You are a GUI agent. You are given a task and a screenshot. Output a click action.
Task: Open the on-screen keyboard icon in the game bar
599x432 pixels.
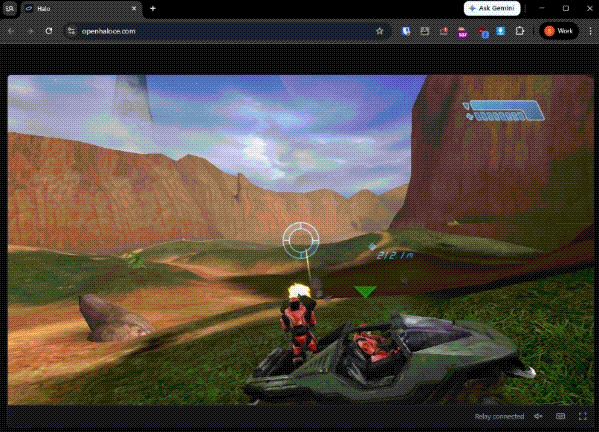(x=560, y=416)
